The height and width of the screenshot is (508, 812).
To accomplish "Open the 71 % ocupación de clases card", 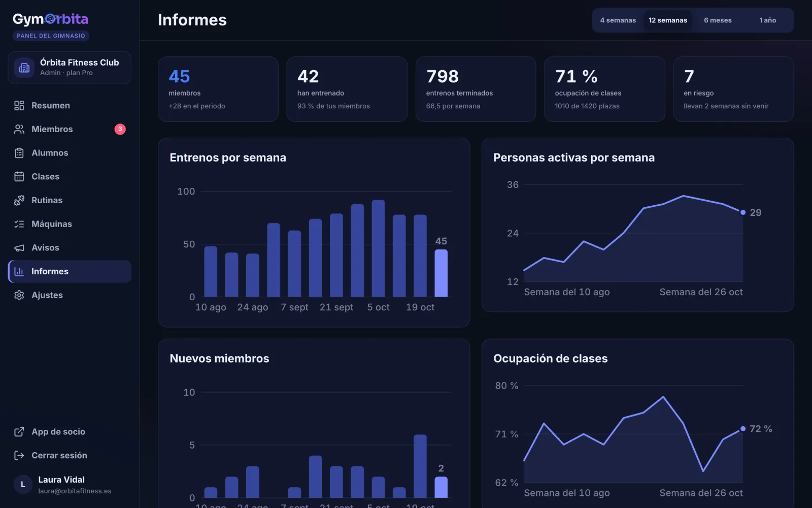I will point(604,89).
